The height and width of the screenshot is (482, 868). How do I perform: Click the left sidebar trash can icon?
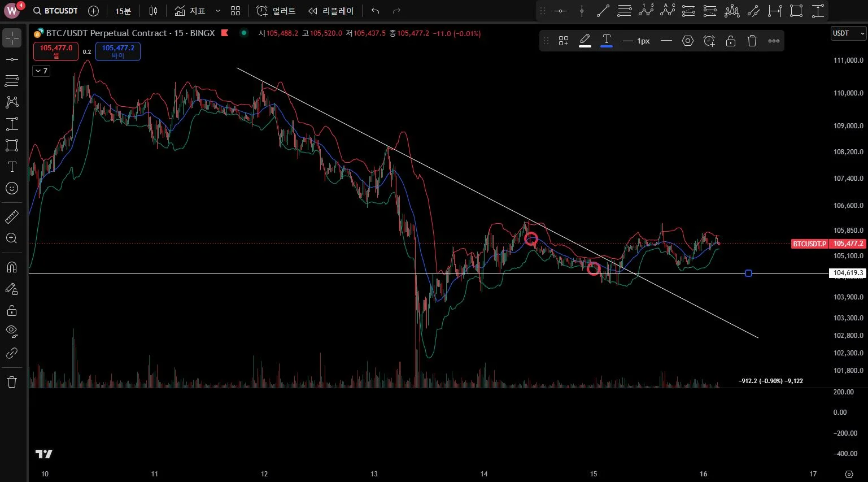(x=12, y=382)
